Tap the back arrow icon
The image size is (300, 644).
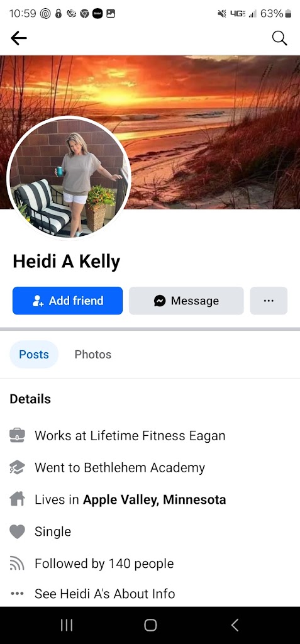18,38
